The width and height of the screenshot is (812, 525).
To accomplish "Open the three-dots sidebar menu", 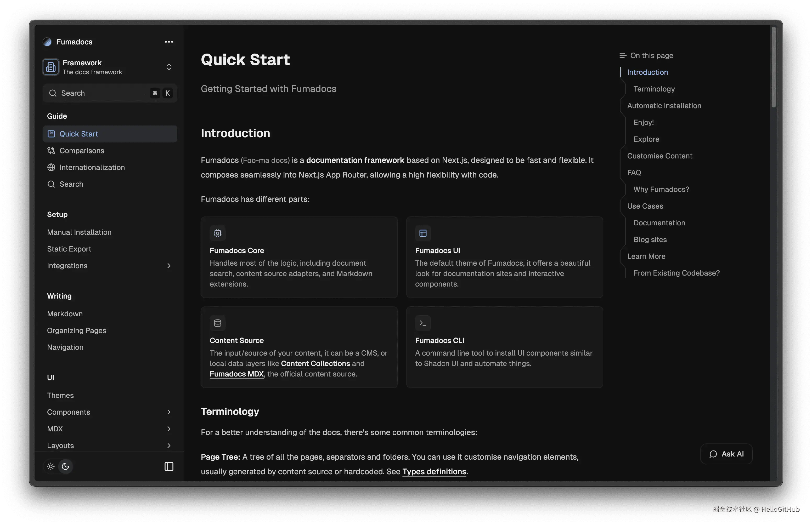I will click(169, 42).
